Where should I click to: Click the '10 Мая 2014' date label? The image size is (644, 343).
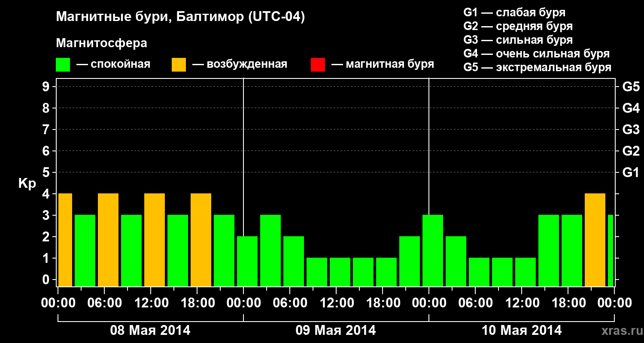tap(522, 331)
